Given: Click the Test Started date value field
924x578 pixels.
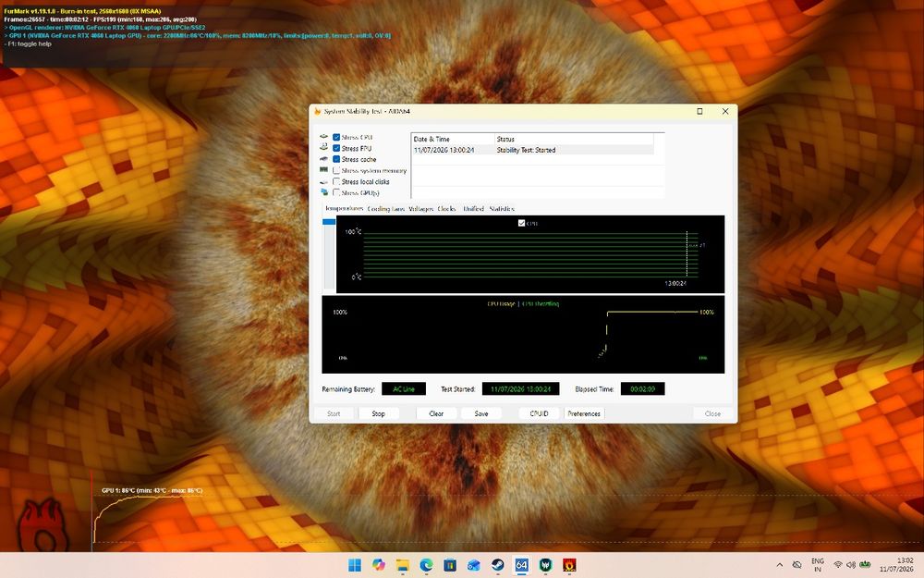Looking at the screenshot, I should [x=520, y=388].
